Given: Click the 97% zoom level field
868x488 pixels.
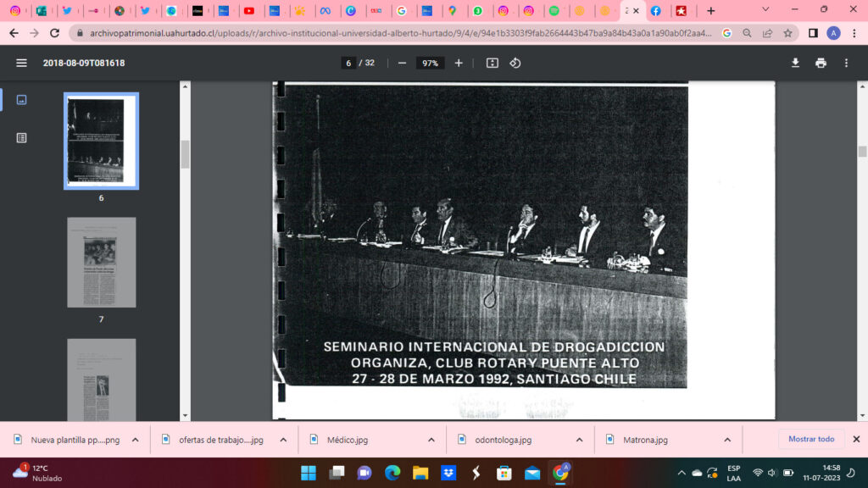Looking at the screenshot, I should point(430,63).
